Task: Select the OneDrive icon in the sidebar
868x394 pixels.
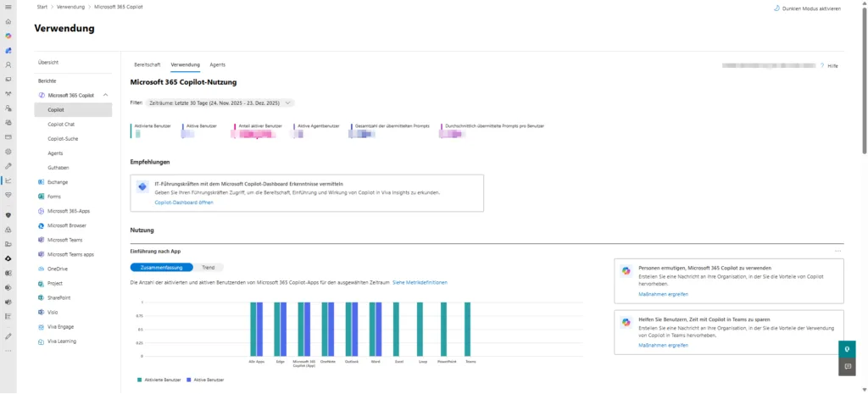Action: [42, 269]
